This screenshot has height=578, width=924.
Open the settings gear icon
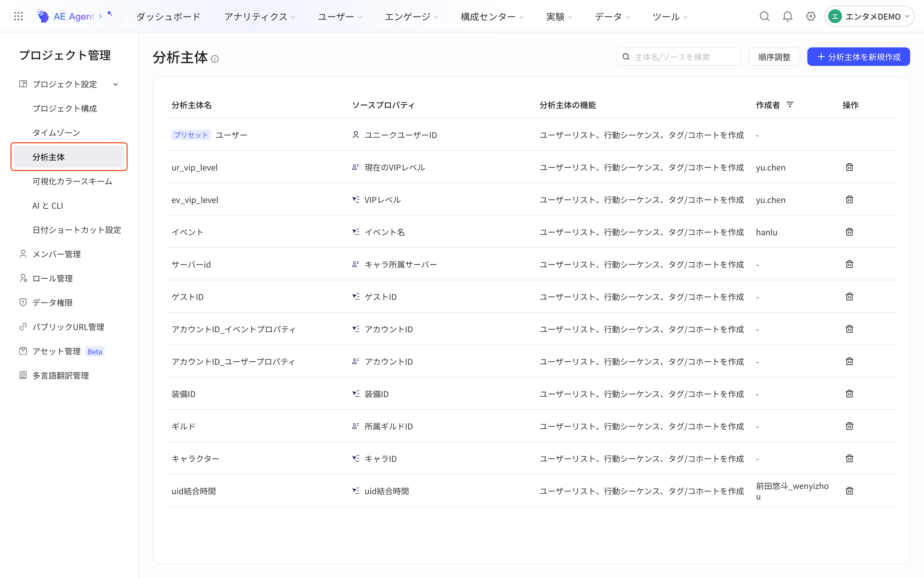(811, 16)
